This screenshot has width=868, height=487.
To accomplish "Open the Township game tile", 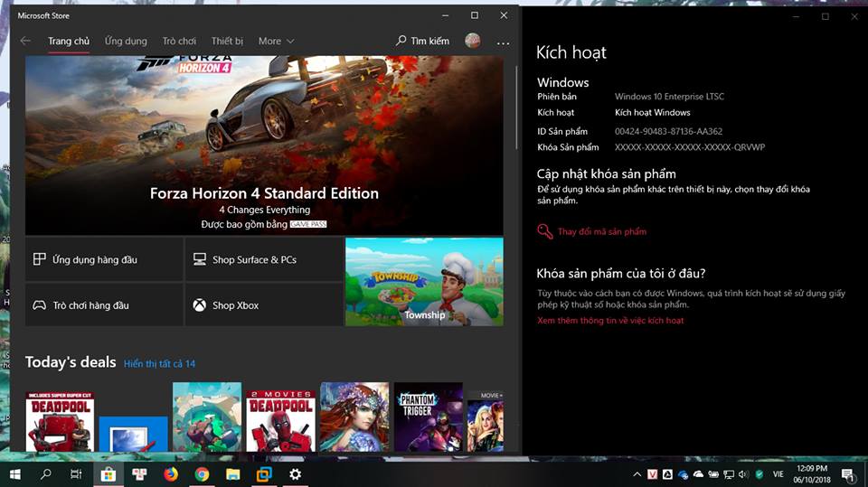I will click(424, 282).
